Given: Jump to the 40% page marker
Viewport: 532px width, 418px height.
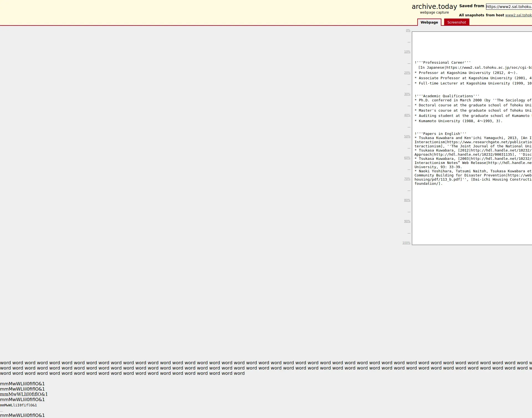Looking at the screenshot, I should point(407,115).
